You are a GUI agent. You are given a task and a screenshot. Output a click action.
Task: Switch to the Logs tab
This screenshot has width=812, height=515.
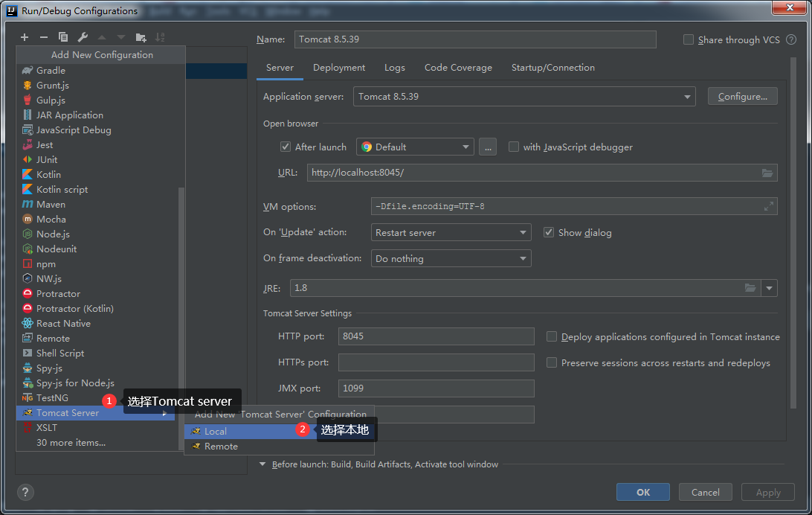pyautogui.click(x=395, y=68)
